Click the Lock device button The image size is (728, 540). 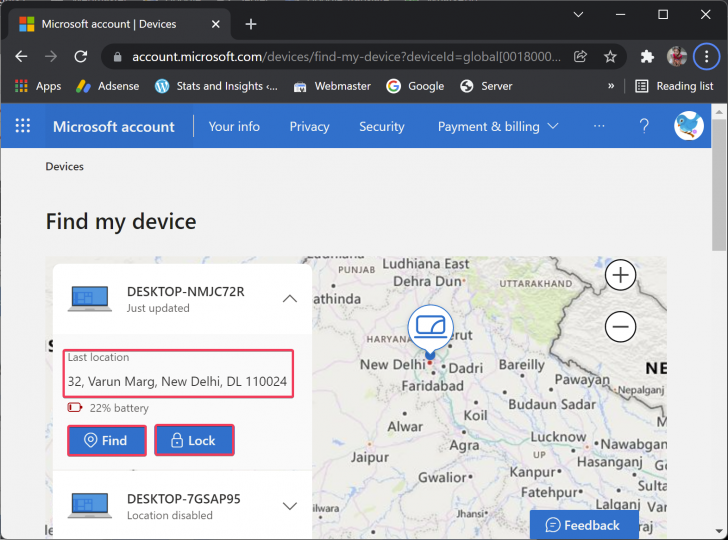coord(194,440)
